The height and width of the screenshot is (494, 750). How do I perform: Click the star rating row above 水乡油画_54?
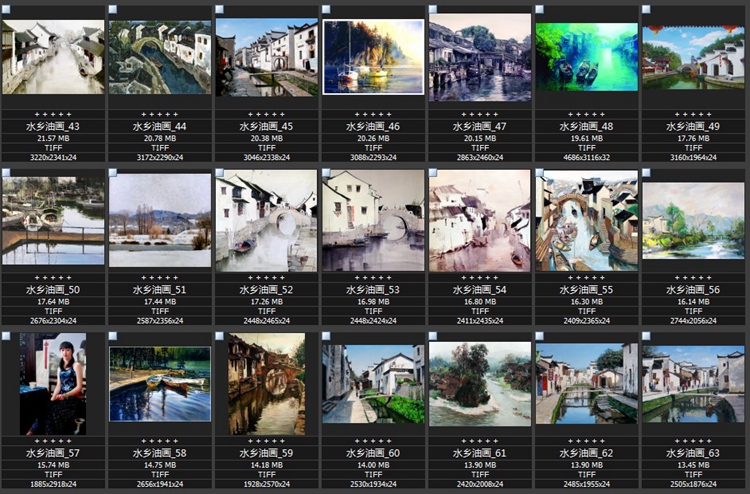[x=480, y=278]
